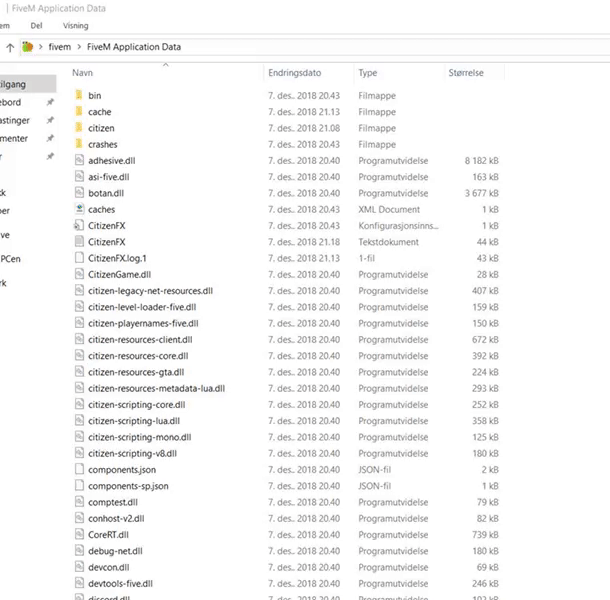This screenshot has height=600, width=610.
Task: Sort by the Navn column header
Action: coord(82,73)
